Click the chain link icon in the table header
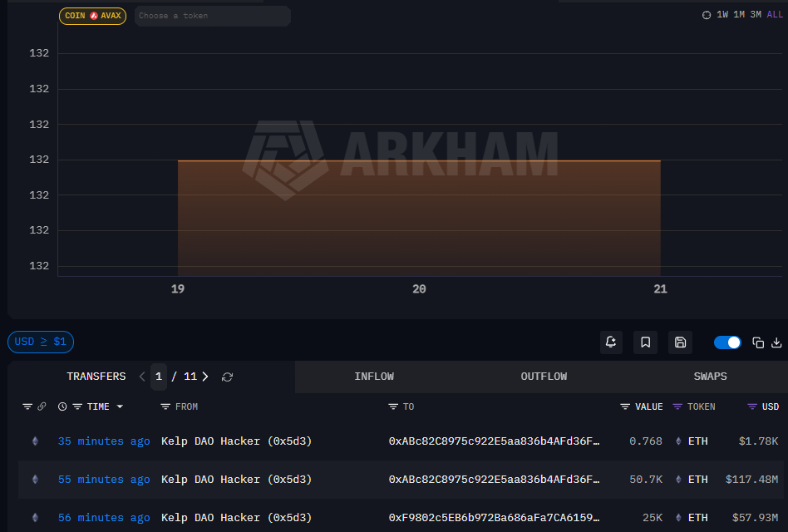The height and width of the screenshot is (532, 788). (43, 406)
